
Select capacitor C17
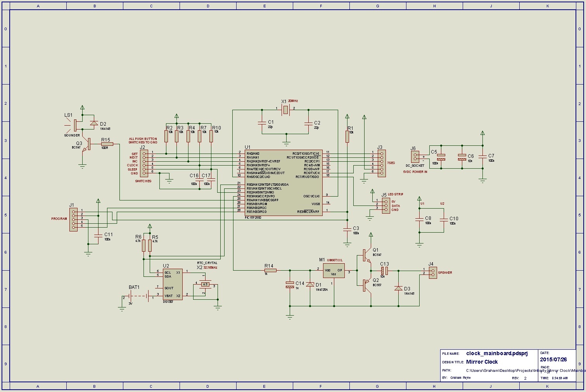211,180
